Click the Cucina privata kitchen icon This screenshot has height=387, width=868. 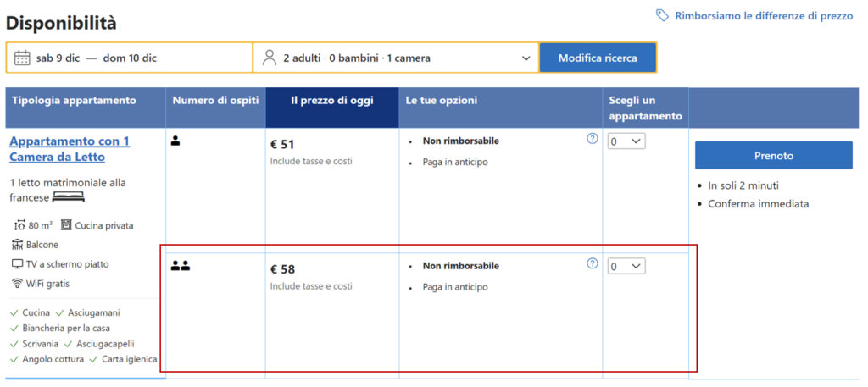[x=66, y=225]
